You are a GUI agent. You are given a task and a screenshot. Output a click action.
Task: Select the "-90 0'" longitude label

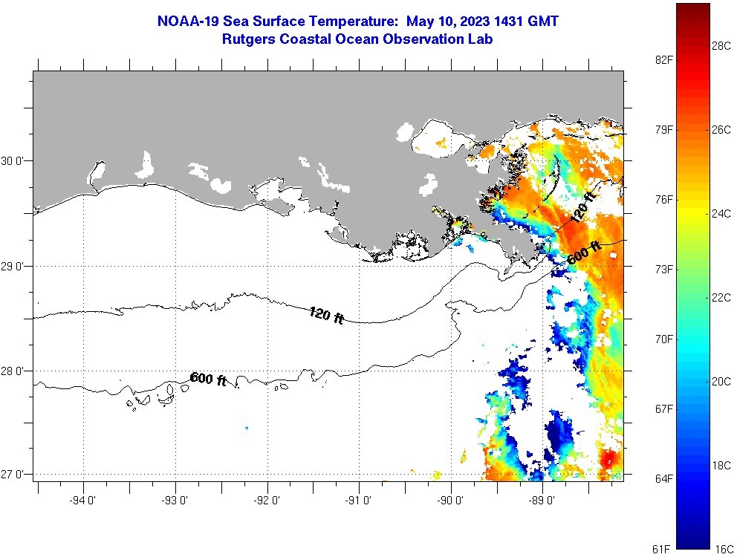click(x=450, y=501)
